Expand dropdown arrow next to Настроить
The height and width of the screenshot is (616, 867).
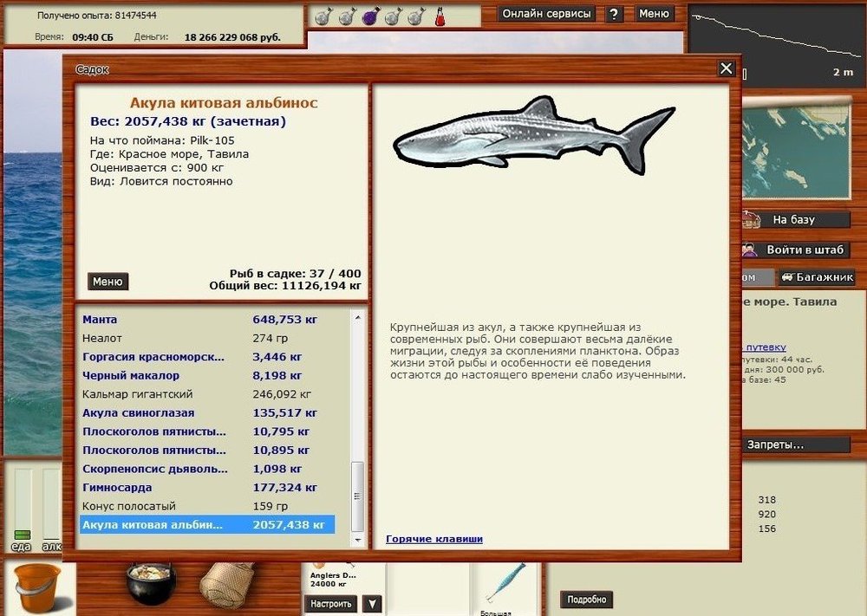coord(371,604)
